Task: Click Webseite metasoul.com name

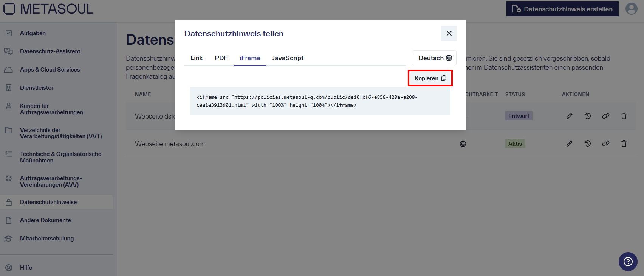Action: click(170, 144)
